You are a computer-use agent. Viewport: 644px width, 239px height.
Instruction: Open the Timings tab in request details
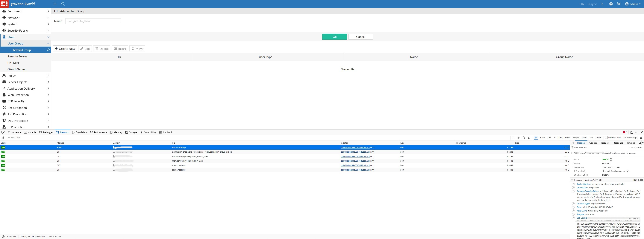click(x=631, y=143)
